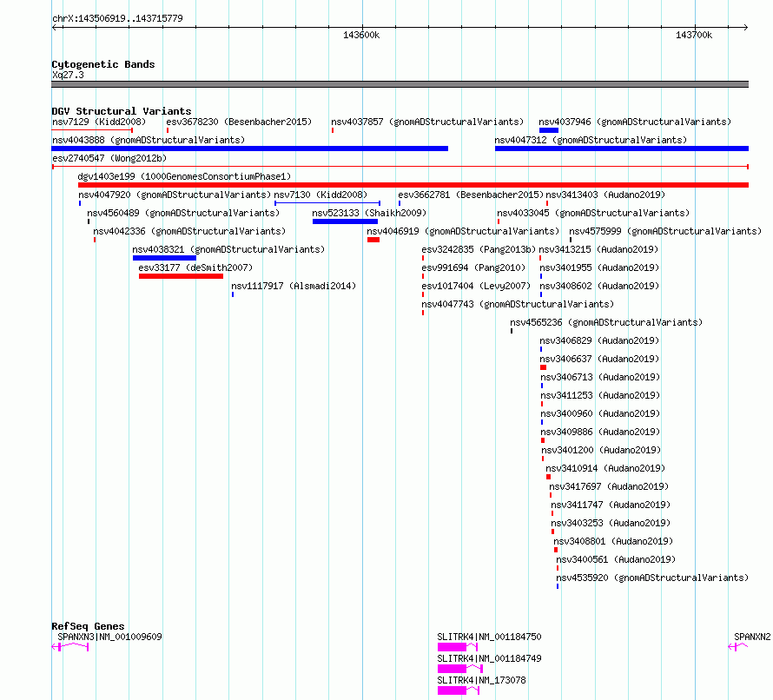This screenshot has height=700, width=773.
Task: Click nsv3400960 (Audano2019) label
Action: (600, 413)
